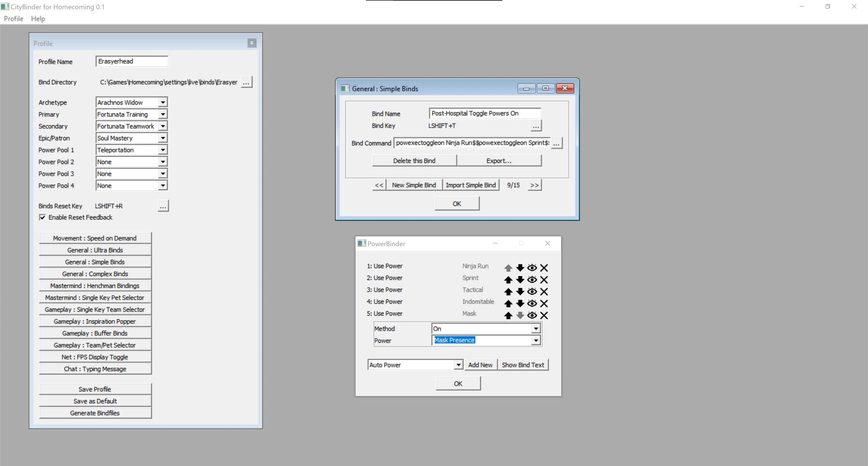Open the Profile menu in the menu bar
This screenshot has width=868, height=466.
[13, 18]
